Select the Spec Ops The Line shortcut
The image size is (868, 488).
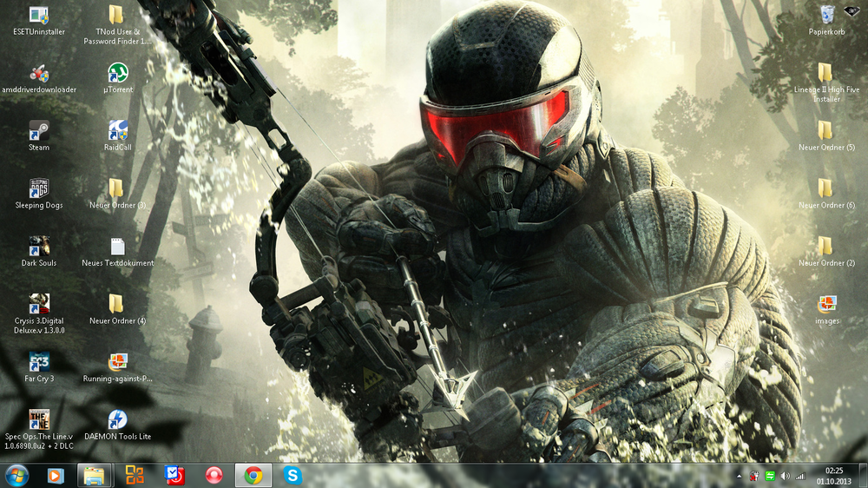39,420
